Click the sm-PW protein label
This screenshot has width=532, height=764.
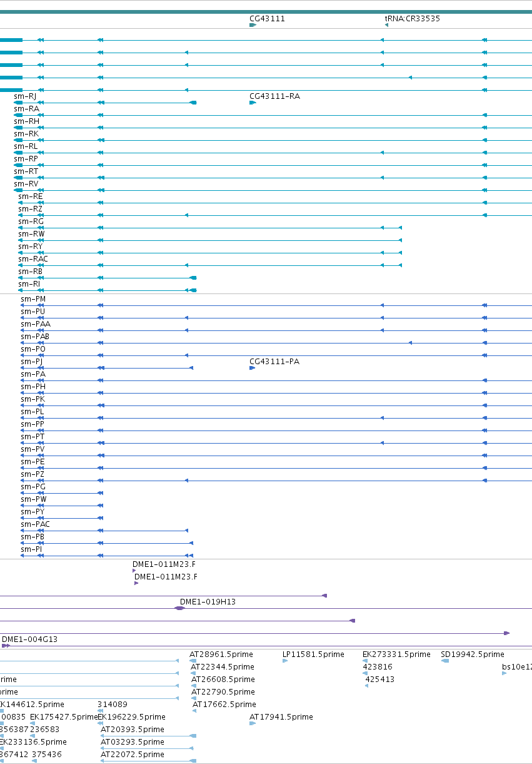coord(34,499)
